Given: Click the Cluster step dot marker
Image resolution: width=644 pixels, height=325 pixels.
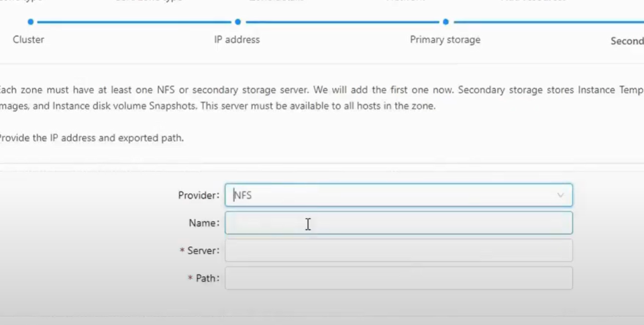Looking at the screenshot, I should [x=30, y=21].
